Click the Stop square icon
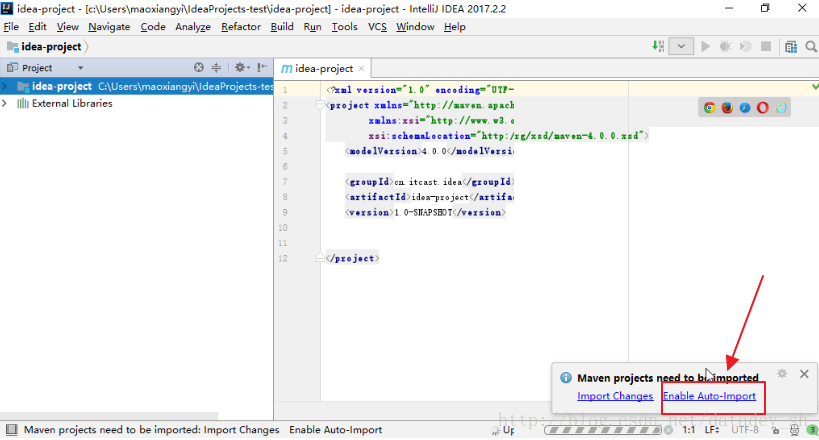The height and width of the screenshot is (440, 819). [766, 47]
